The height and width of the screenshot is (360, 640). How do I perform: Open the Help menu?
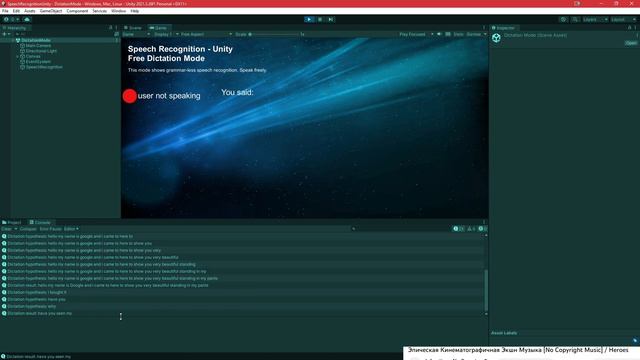point(135,11)
